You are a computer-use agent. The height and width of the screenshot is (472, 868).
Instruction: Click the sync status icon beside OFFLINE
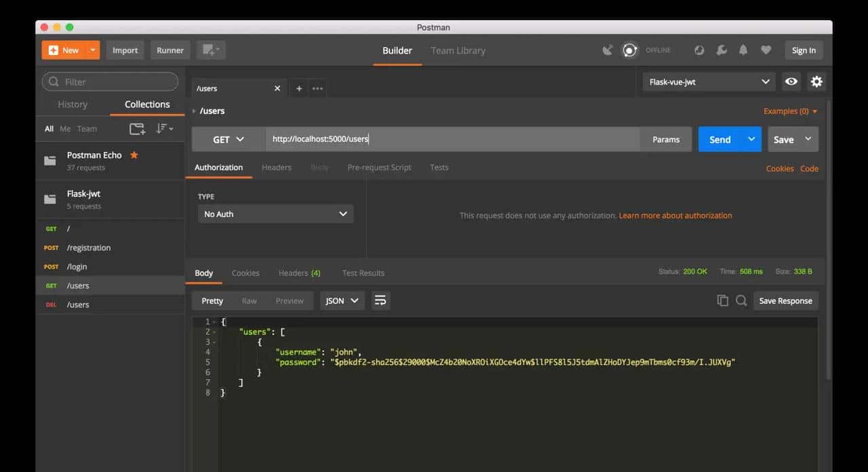point(630,50)
